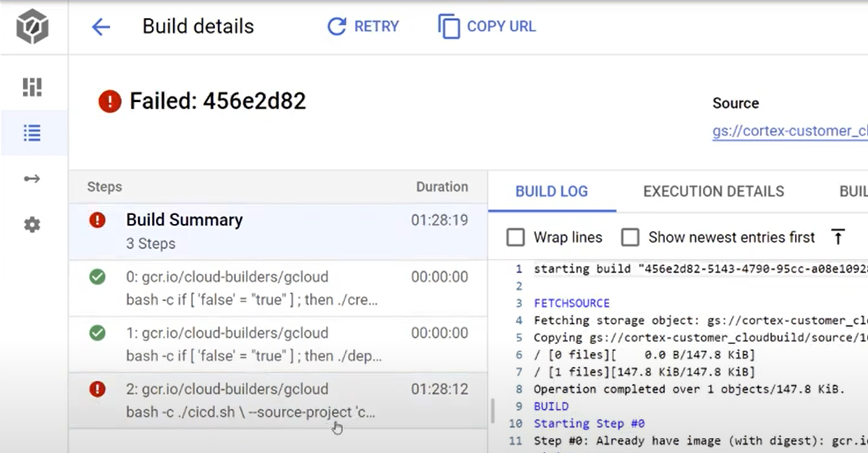
Task: Click the Cloud Build logo icon
Action: [32, 26]
